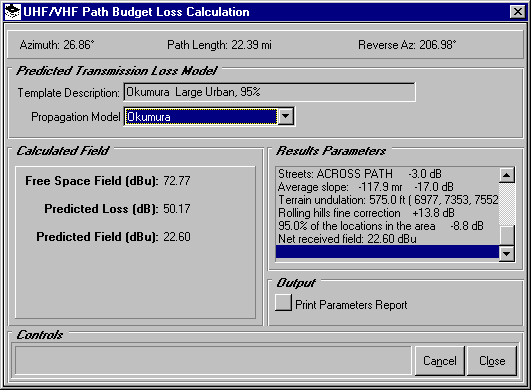Viewport: 531px width, 390px height.
Task: Click the Template Description input field
Action: point(270,92)
